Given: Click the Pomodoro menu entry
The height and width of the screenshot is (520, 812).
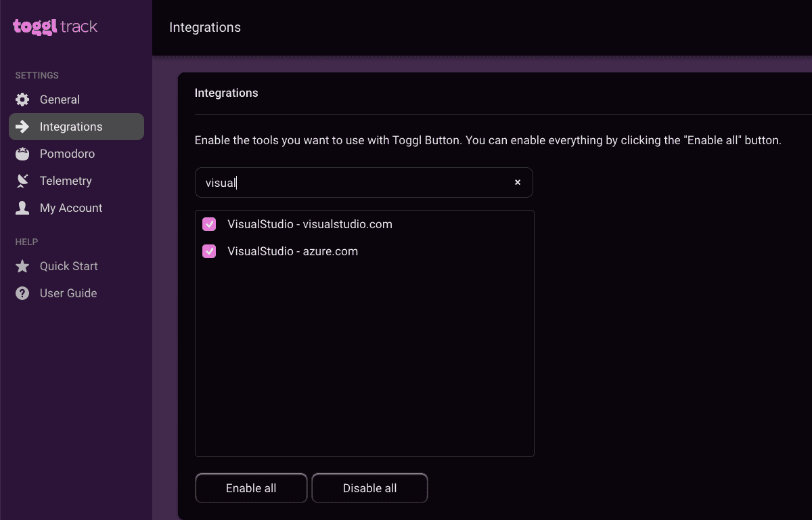Looking at the screenshot, I should [x=67, y=153].
